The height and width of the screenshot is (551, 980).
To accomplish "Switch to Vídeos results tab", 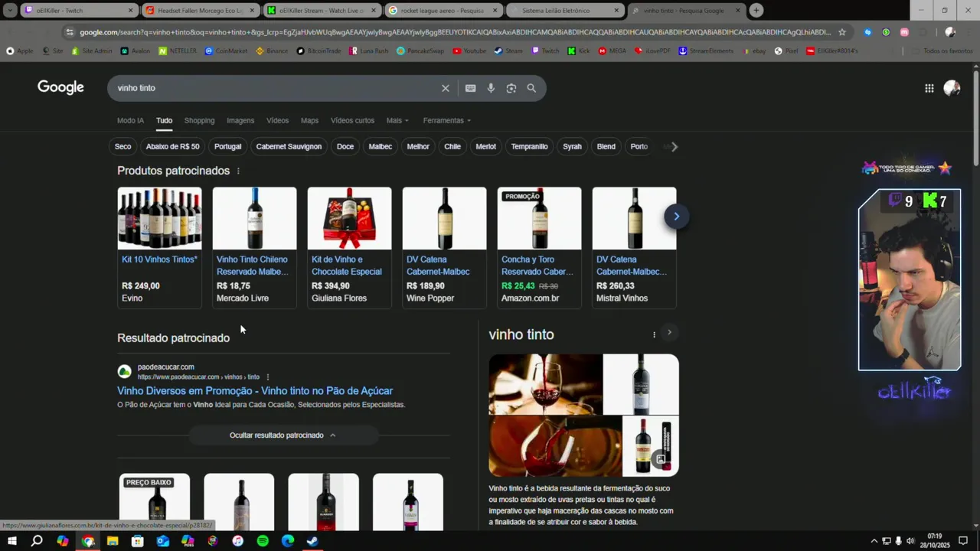I will pos(277,120).
